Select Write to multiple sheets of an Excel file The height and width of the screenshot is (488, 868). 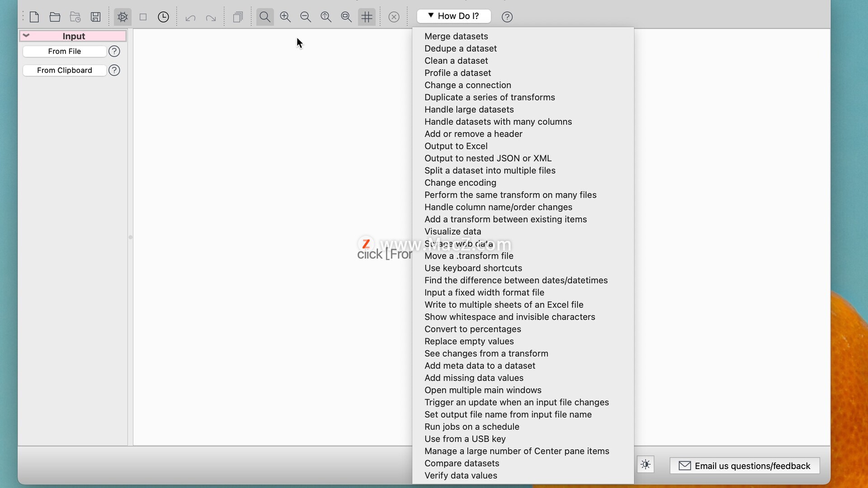pyautogui.click(x=523, y=305)
